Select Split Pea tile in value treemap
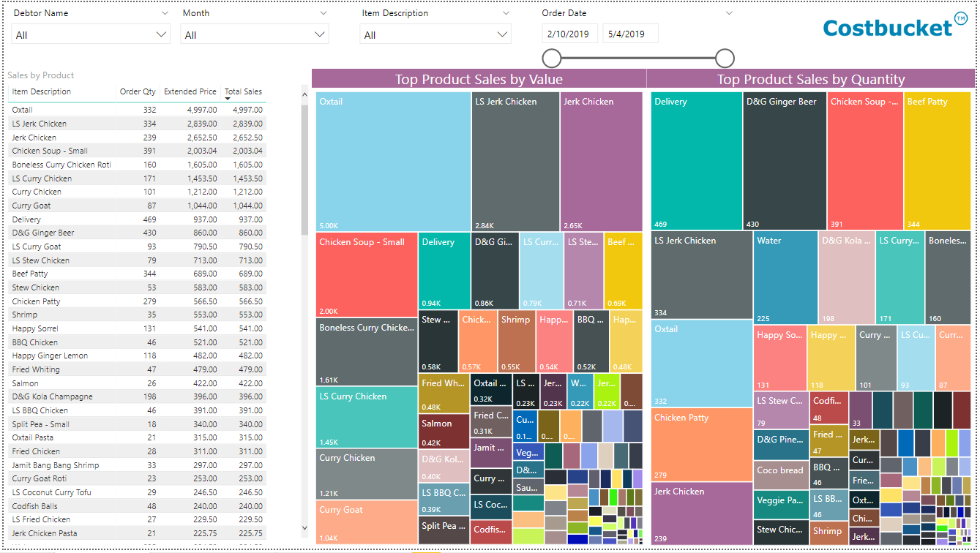The height and width of the screenshot is (553, 980). pos(444,530)
